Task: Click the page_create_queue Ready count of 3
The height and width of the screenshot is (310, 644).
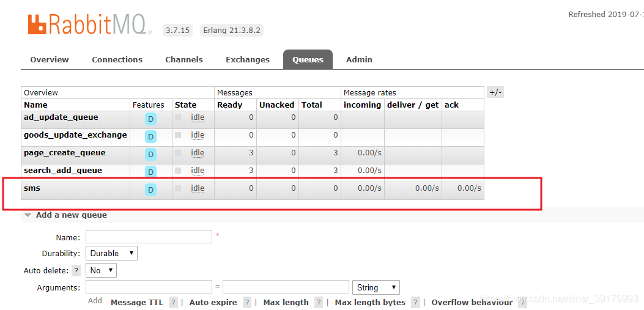Action: click(251, 153)
